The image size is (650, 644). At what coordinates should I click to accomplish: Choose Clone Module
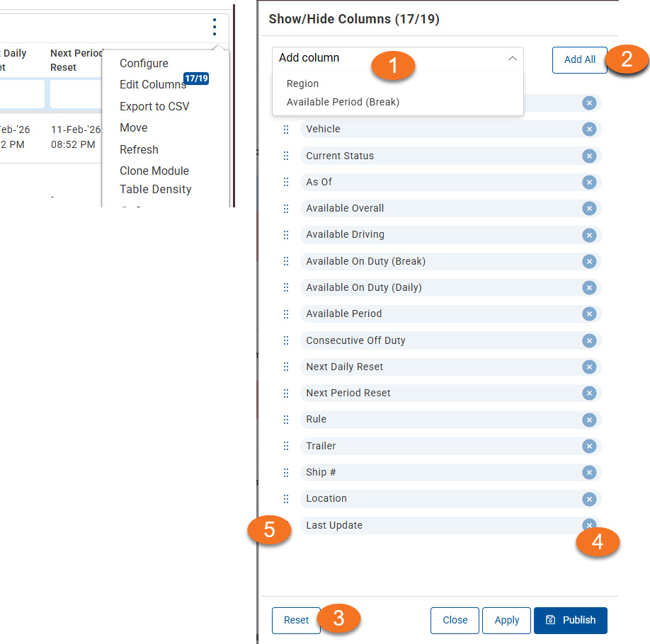point(154,171)
